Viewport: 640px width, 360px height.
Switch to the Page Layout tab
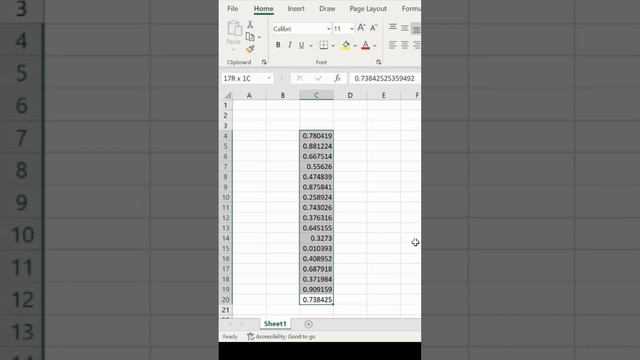[368, 9]
